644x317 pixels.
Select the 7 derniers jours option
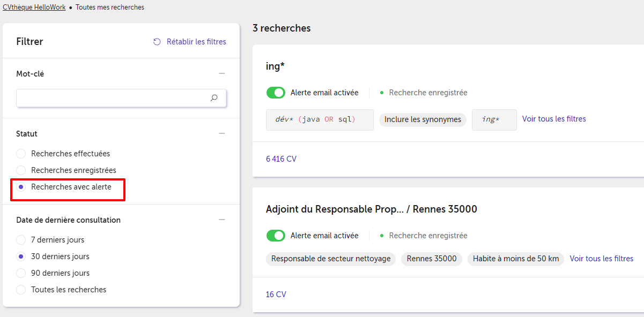[21, 240]
